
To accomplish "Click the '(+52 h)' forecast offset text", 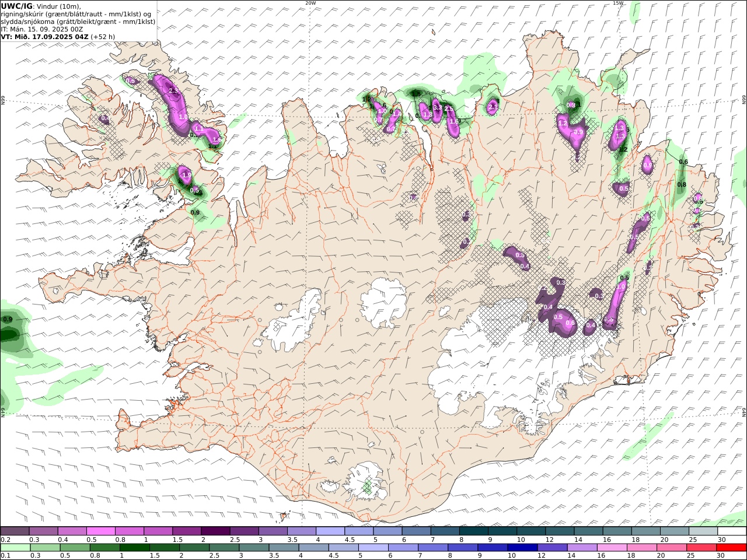I will (x=103, y=36).
